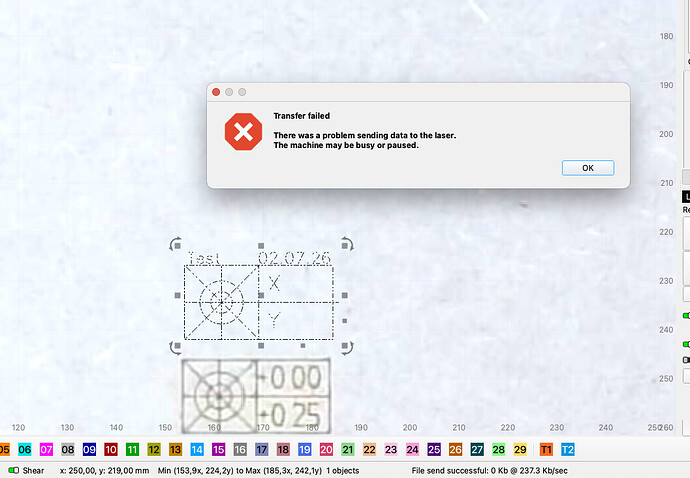Toggle the Shear switch in status bar
Image resolution: width=690 pixels, height=478 pixels.
click(14, 470)
